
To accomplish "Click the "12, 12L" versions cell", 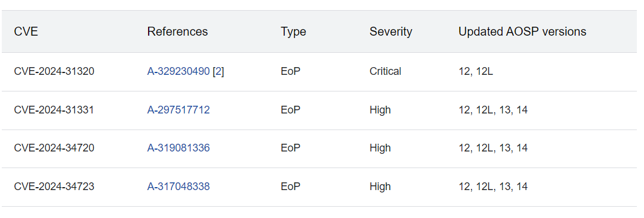I will pos(476,71).
